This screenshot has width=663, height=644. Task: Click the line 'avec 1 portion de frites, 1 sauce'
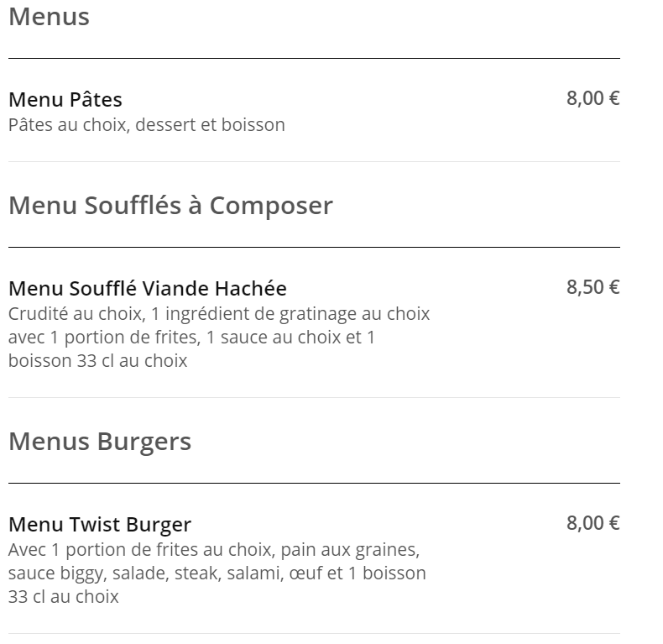coord(191,338)
